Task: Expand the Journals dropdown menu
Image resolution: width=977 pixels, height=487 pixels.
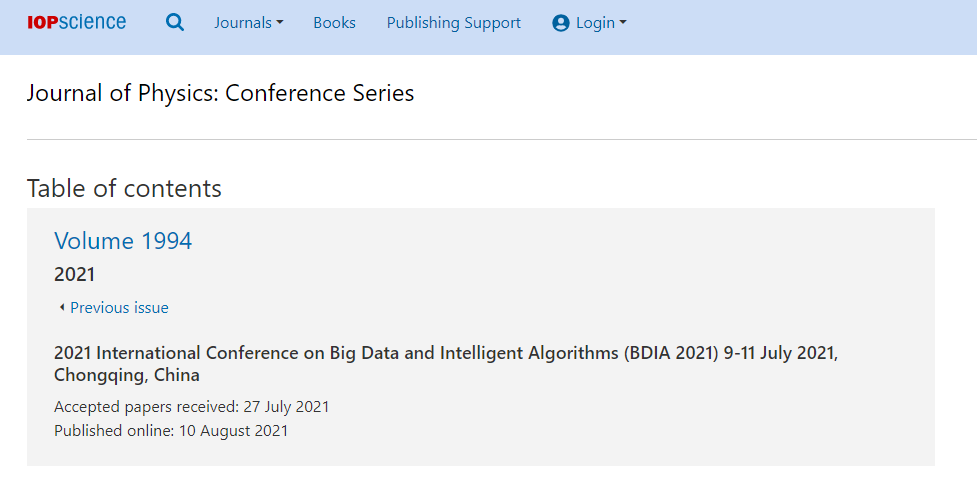Action: (x=249, y=23)
